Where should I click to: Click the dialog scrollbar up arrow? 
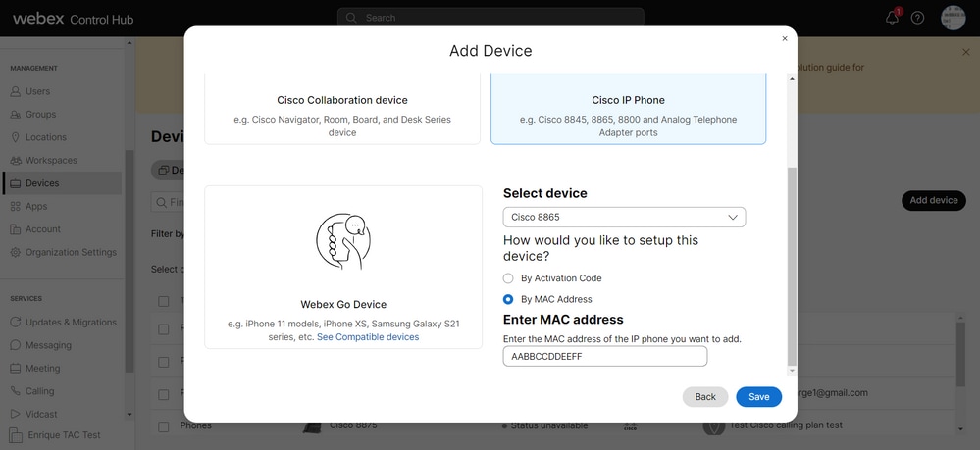coord(792,78)
